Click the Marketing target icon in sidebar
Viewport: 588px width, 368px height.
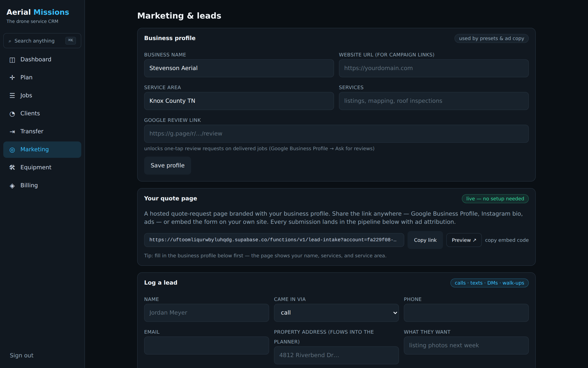pyautogui.click(x=12, y=150)
